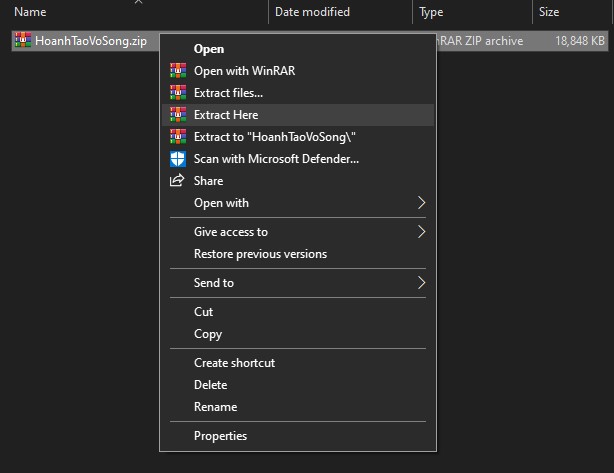Click WinRAR icon next to Extract files

(178, 93)
